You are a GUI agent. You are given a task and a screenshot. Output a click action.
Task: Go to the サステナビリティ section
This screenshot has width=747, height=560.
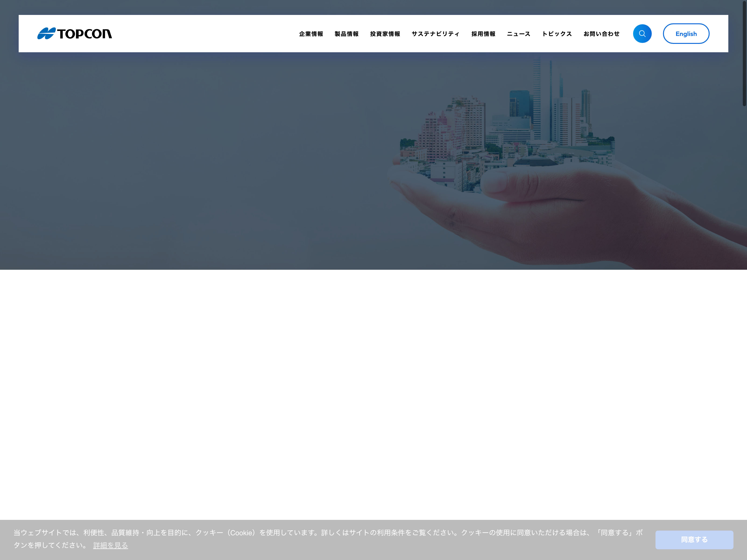[x=435, y=34]
